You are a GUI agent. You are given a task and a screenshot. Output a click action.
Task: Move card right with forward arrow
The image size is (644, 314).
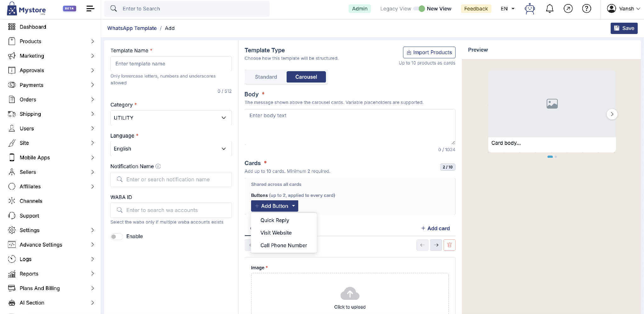coord(436,245)
